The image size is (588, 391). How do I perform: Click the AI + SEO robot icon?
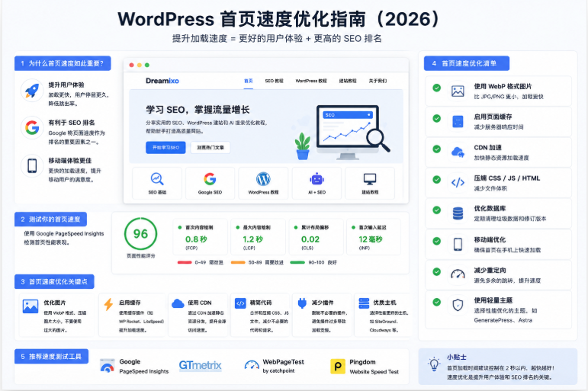(316, 179)
